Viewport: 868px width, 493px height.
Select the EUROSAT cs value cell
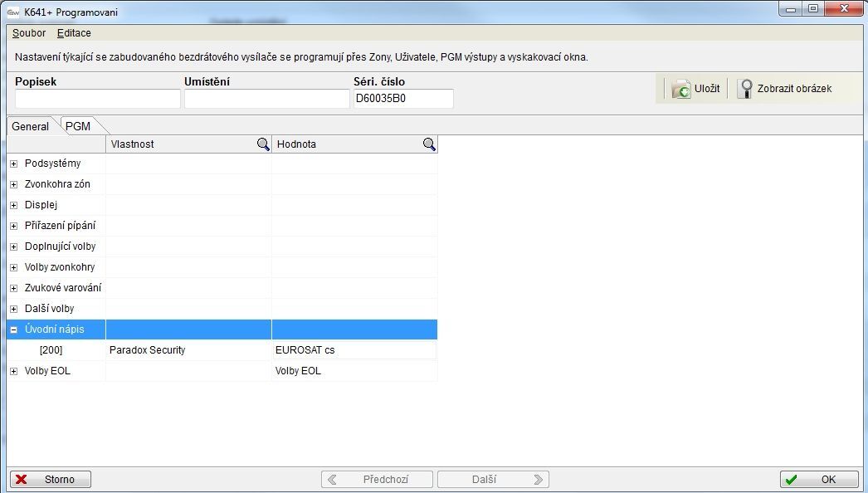click(x=354, y=350)
